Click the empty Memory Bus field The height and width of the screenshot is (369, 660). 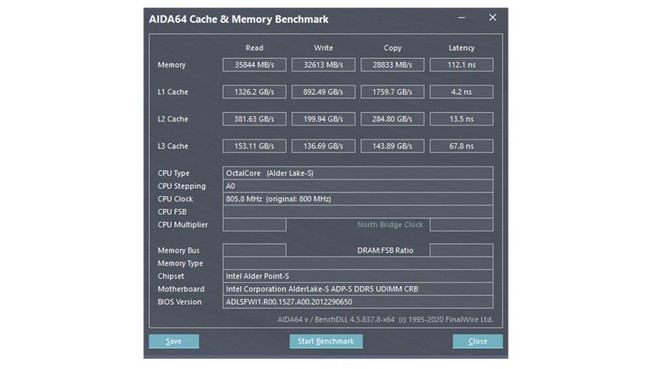254,250
